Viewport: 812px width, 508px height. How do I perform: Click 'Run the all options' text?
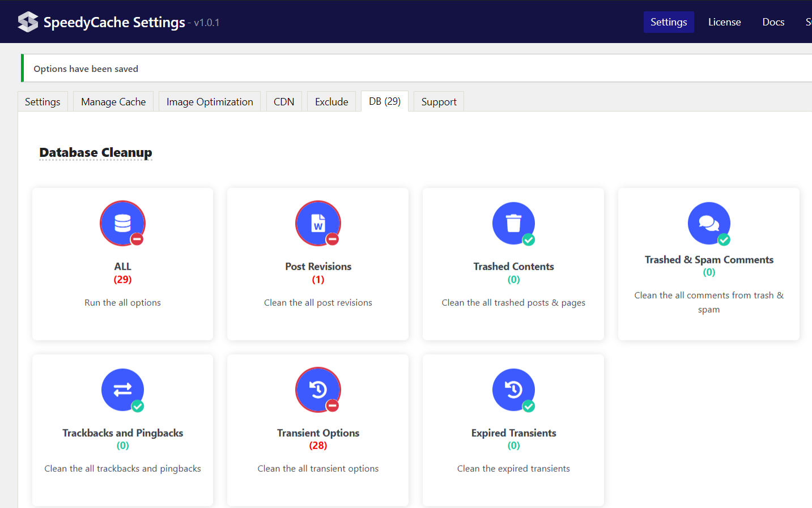(x=122, y=302)
